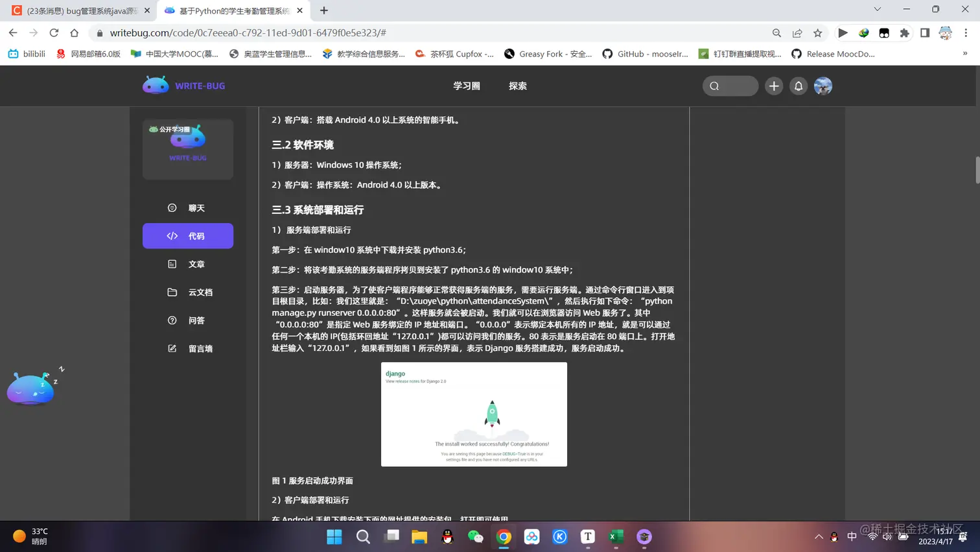Viewport: 980px width, 552px height.
Task: Open Excel from the taskbar
Action: tap(616, 536)
